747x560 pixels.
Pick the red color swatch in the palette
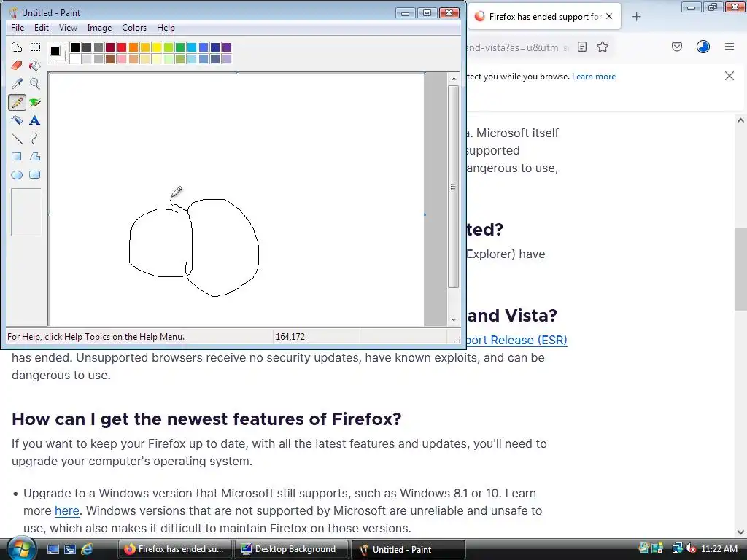(122, 47)
